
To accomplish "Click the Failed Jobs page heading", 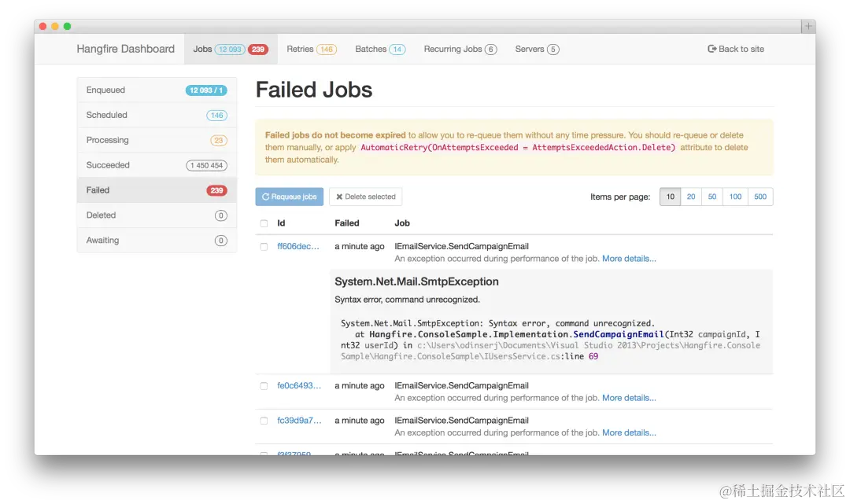I will [314, 90].
